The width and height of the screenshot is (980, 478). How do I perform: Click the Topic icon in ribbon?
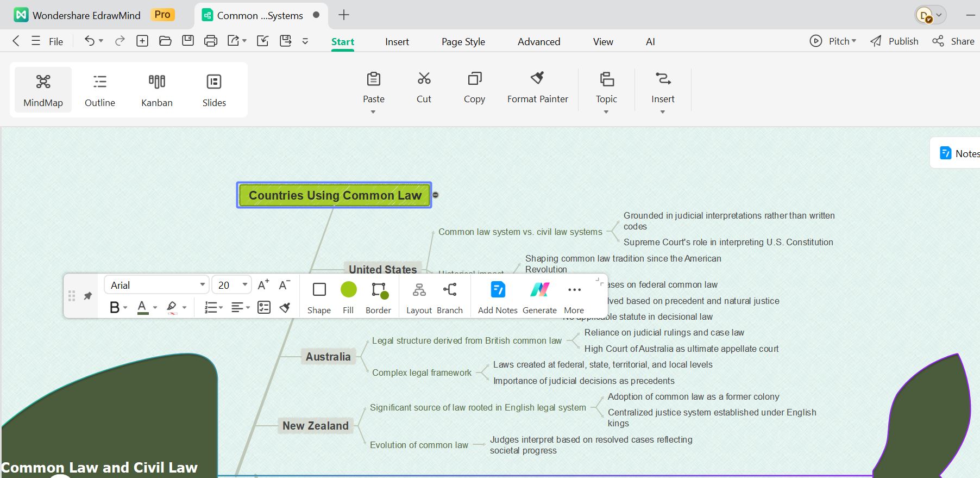pos(607,79)
